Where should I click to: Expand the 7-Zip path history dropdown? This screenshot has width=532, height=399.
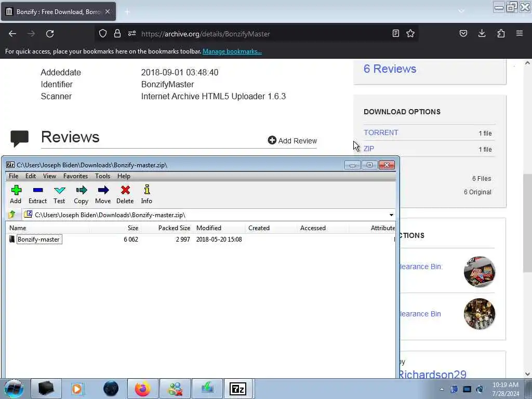pos(391,215)
